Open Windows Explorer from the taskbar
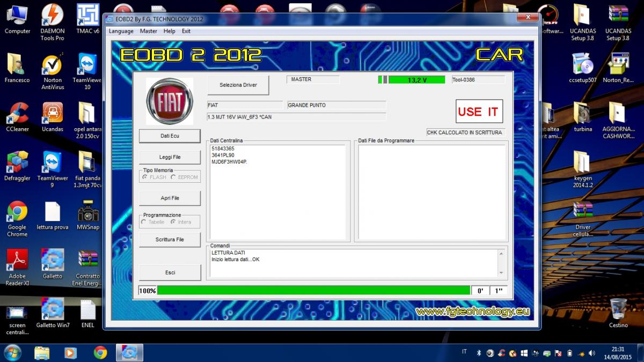The height and width of the screenshot is (362, 644). pos(42,352)
